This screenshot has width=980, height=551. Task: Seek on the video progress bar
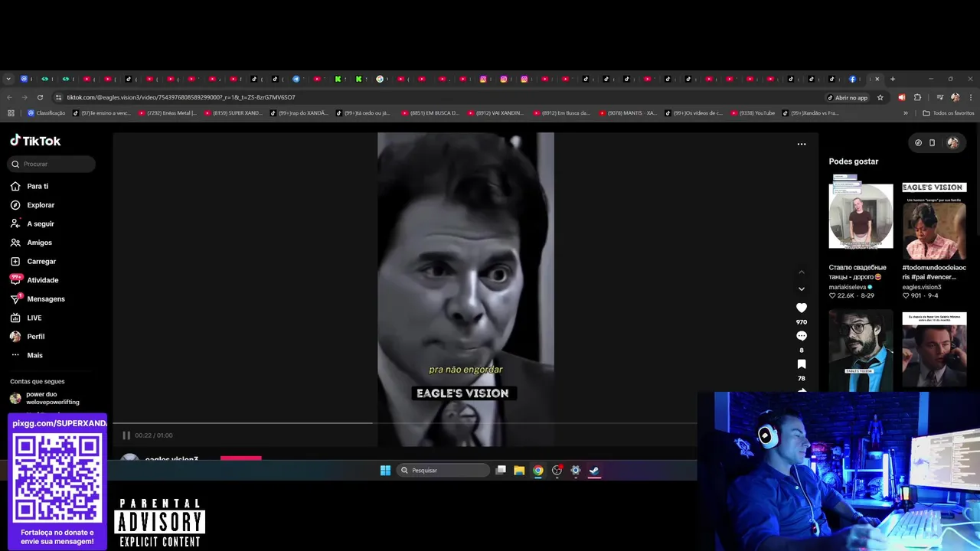pos(404,422)
